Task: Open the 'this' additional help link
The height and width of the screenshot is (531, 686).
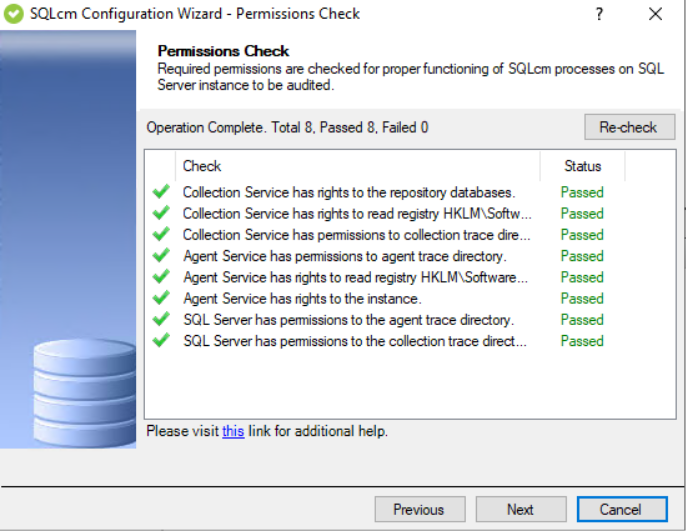Action: click(233, 431)
